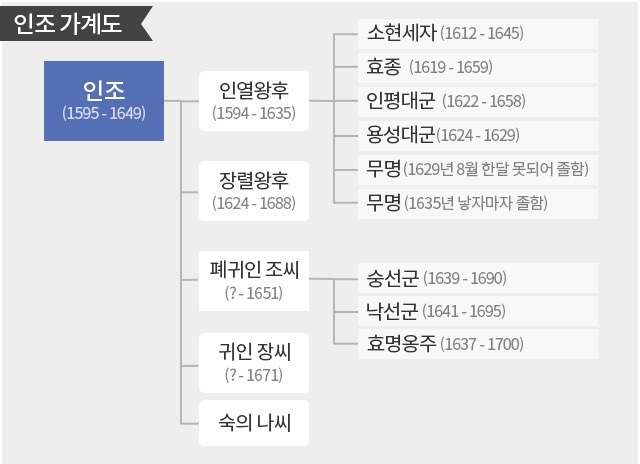Screen dimensions: 640x464
Task: Open the 효종 (1619-1659) entry
Action: 477,67
